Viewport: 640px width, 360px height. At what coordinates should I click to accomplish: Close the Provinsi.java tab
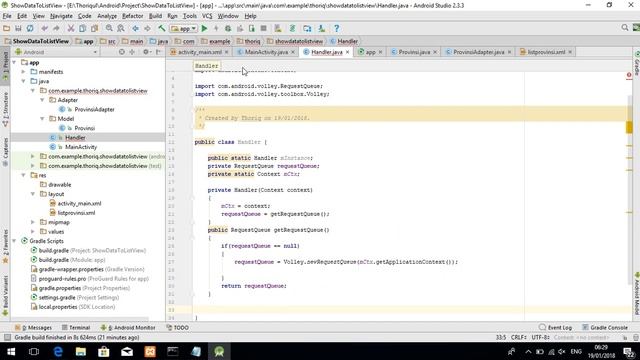point(435,52)
